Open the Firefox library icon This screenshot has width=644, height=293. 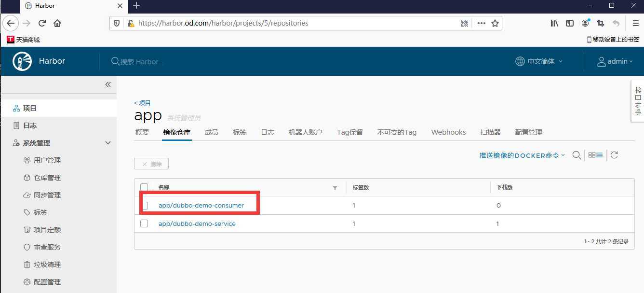pyautogui.click(x=554, y=23)
